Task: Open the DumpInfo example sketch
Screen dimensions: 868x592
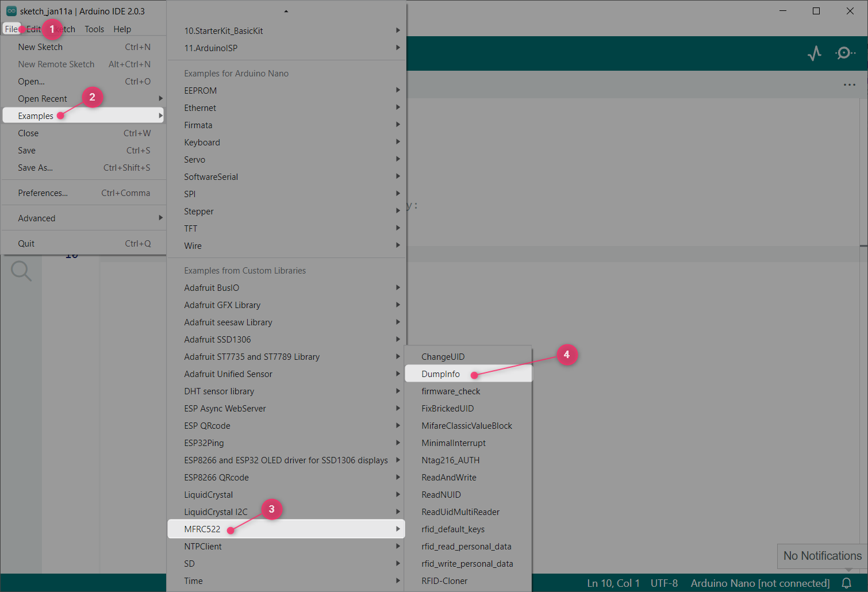Action: pyautogui.click(x=468, y=374)
